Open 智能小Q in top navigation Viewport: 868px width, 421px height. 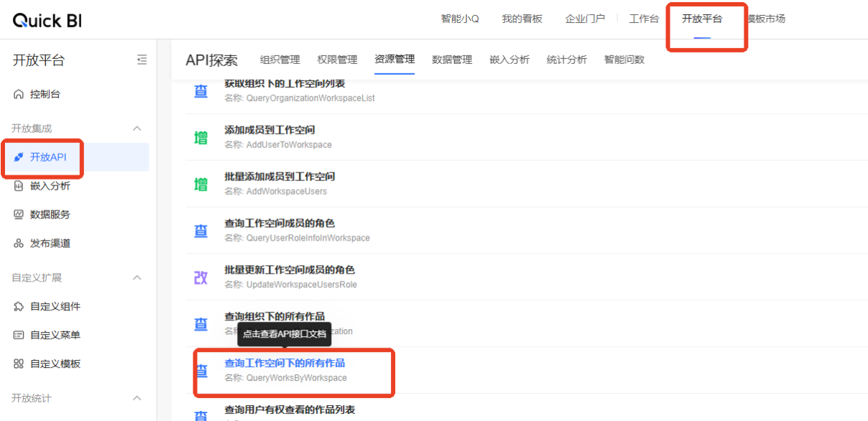pos(460,19)
